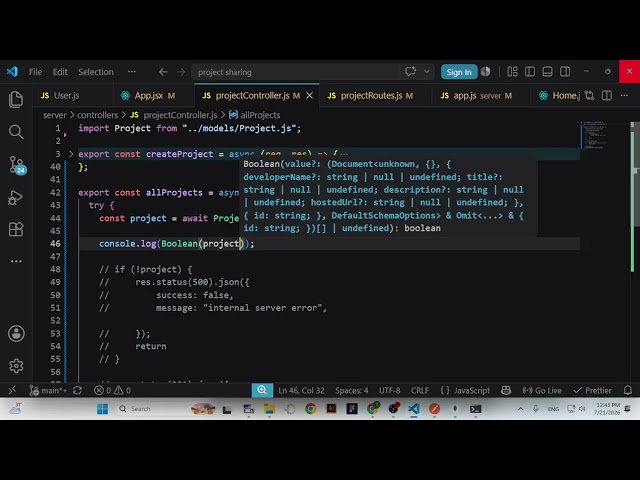Open the Windows Start menu
Image resolution: width=640 pixels, height=480 pixels.
click(102, 409)
